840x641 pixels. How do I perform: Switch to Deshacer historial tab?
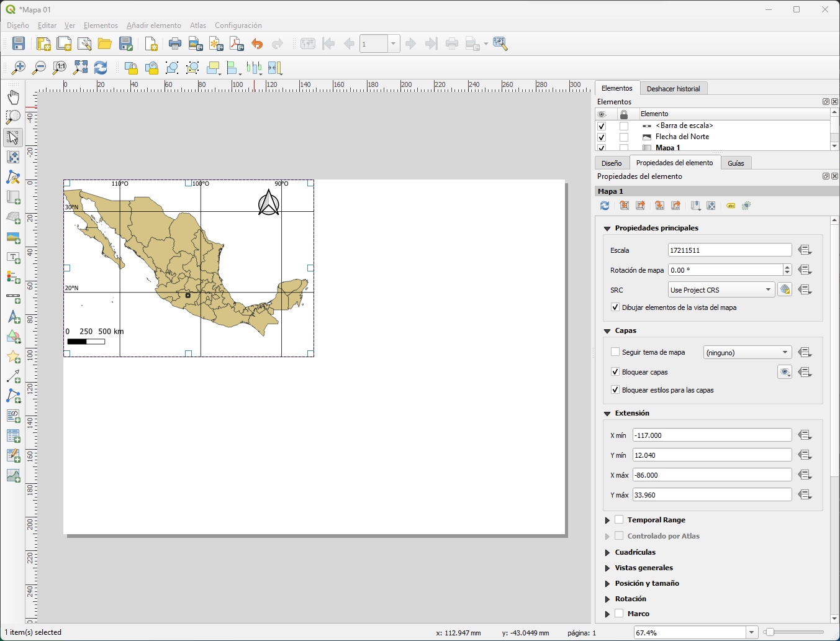(x=673, y=89)
